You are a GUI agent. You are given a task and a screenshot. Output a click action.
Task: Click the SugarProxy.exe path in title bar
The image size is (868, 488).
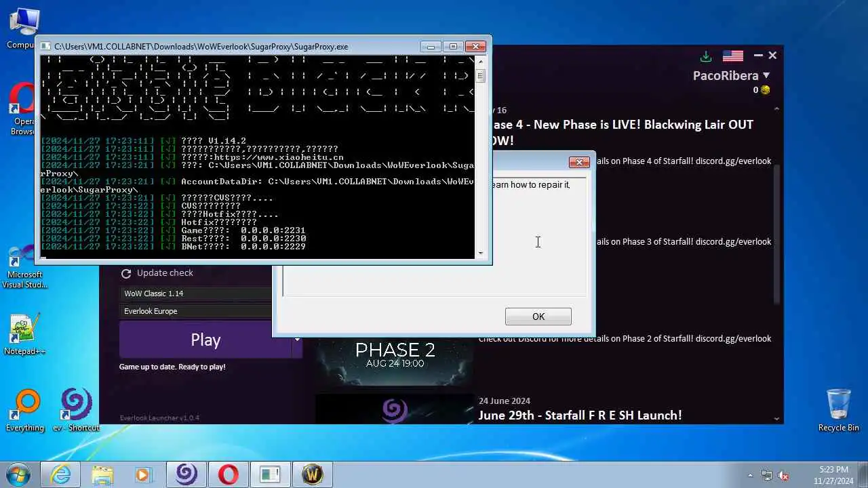click(201, 46)
